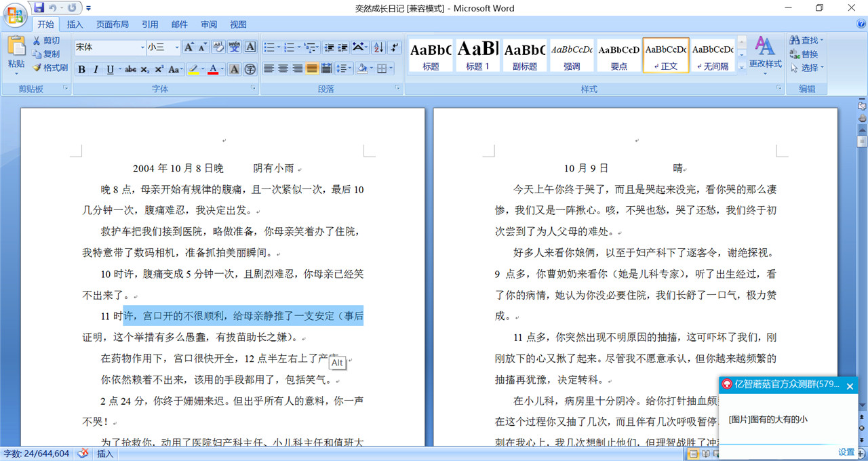
Task: Open the font name 宋体 dropdown
Action: pyautogui.click(x=142, y=47)
